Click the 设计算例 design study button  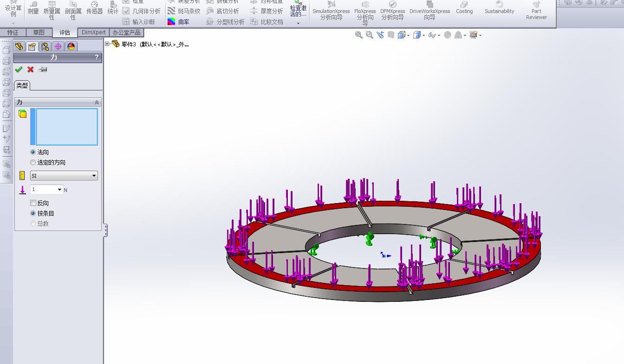tap(13, 10)
